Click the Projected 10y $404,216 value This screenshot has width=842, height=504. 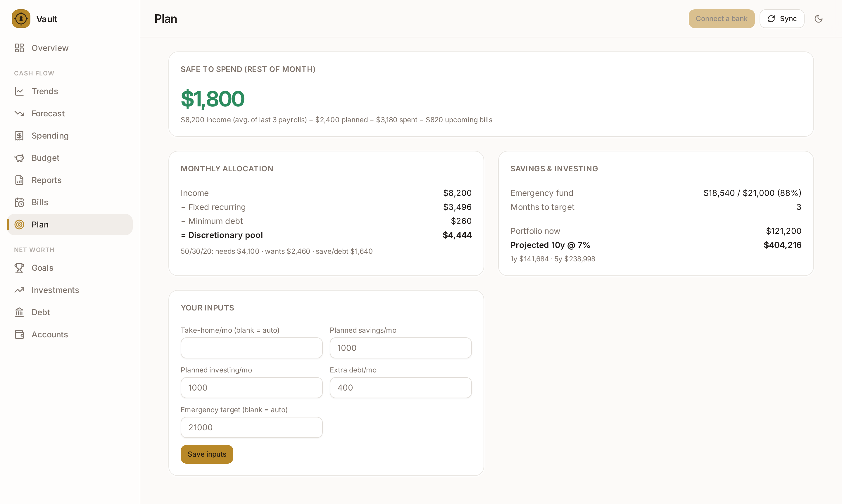(x=782, y=245)
